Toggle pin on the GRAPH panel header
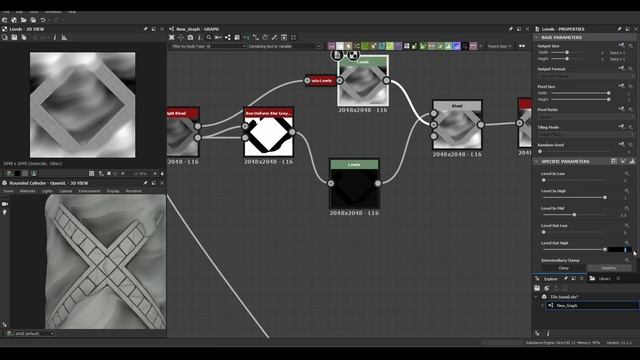 (511, 29)
